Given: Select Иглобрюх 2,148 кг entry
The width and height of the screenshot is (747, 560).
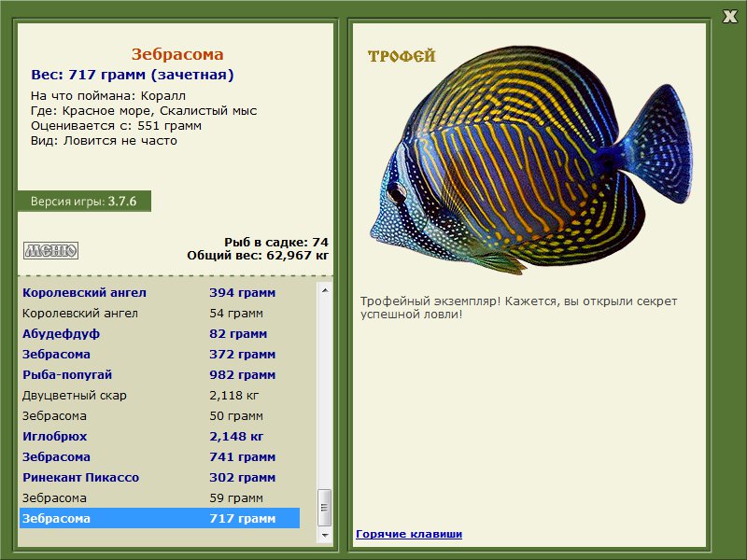Looking at the screenshot, I should 160,436.
